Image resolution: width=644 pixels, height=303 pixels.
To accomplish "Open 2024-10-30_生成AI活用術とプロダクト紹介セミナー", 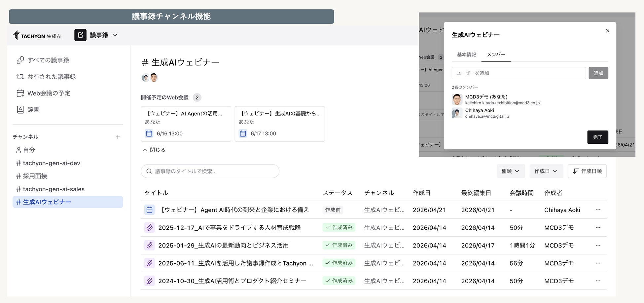I will click(x=232, y=281).
